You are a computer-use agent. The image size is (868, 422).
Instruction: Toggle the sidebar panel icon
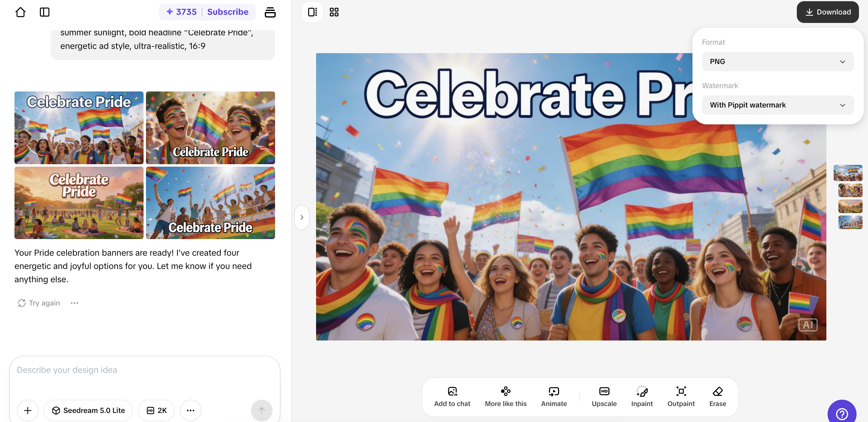(44, 12)
